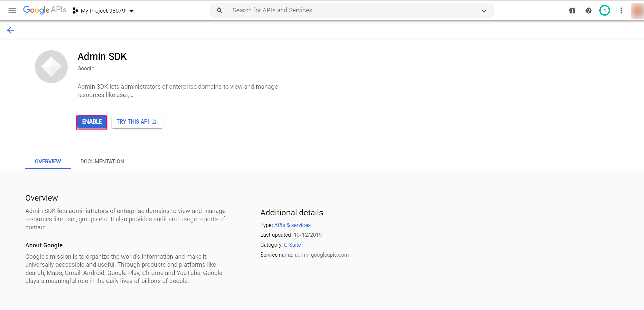Open the G Suite category link
The image size is (644, 310).
click(x=293, y=245)
